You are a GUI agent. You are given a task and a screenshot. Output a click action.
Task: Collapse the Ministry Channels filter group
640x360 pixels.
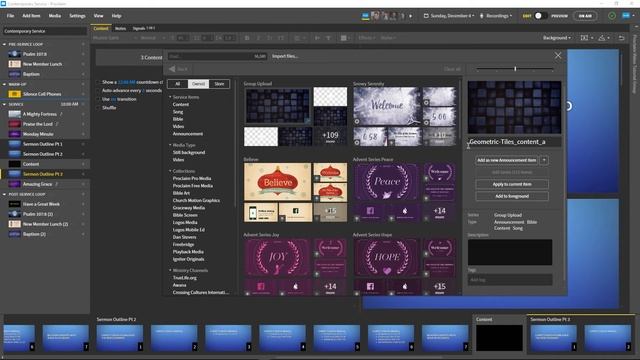(x=170, y=270)
